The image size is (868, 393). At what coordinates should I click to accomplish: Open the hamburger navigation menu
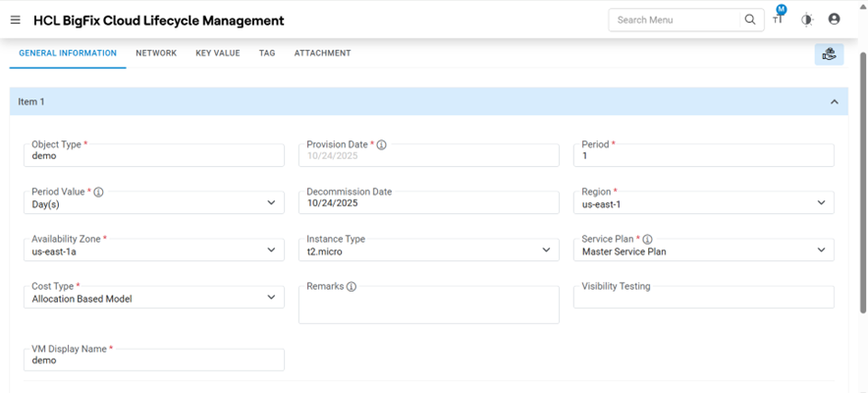point(15,20)
